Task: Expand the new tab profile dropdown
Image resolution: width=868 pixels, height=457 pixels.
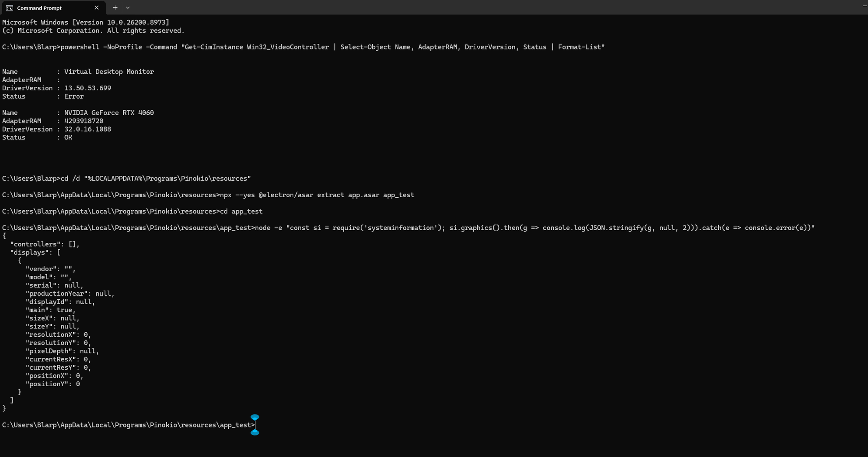Action: (x=128, y=8)
